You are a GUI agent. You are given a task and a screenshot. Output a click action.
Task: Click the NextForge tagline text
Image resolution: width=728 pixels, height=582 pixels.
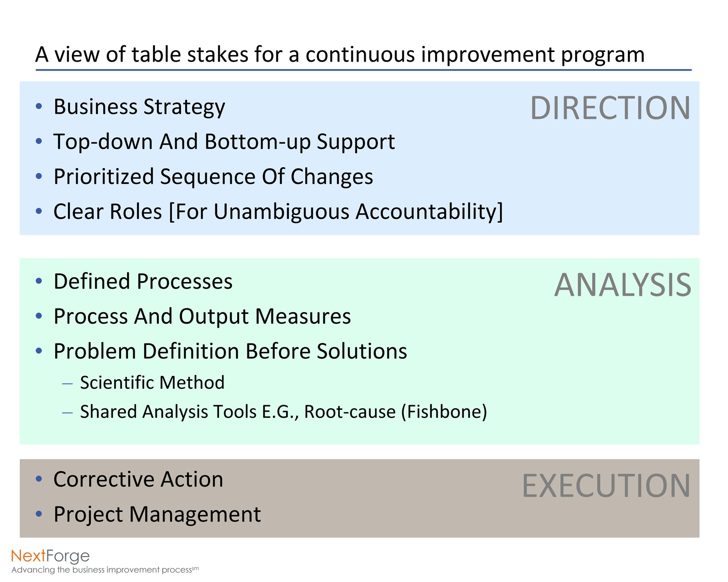(105, 570)
